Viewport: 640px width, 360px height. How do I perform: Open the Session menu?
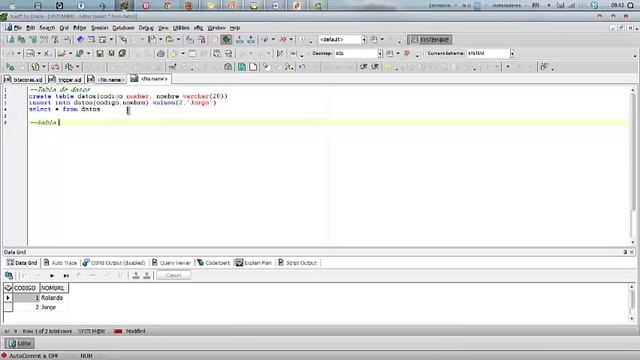99,28
